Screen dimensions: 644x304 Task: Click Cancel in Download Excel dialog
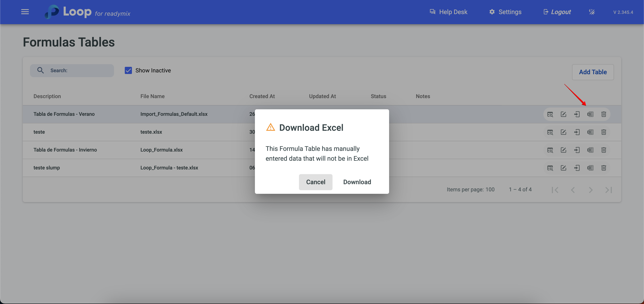(316, 182)
